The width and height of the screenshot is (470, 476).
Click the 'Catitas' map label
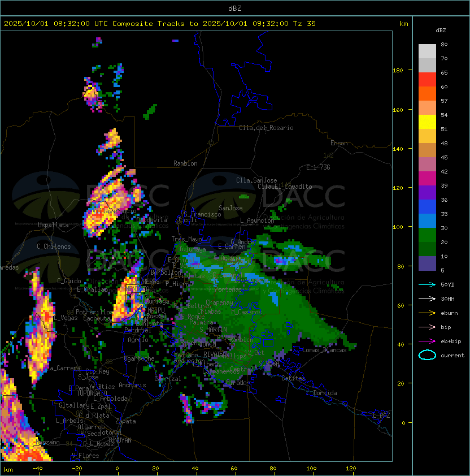pos(293,378)
